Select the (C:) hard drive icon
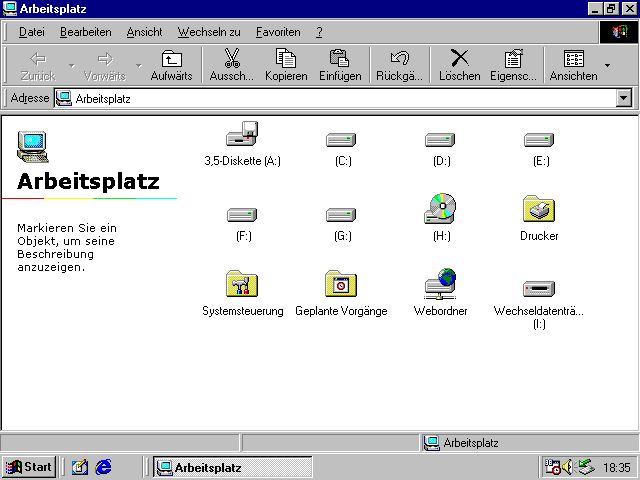 341,140
